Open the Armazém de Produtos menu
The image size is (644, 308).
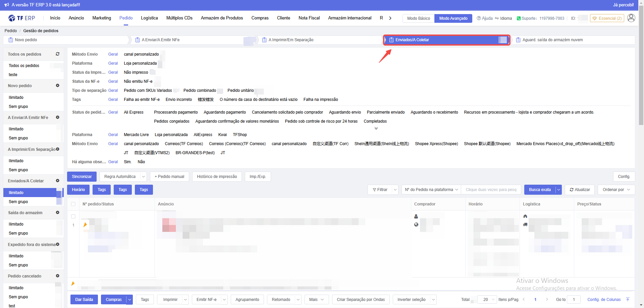(222, 18)
